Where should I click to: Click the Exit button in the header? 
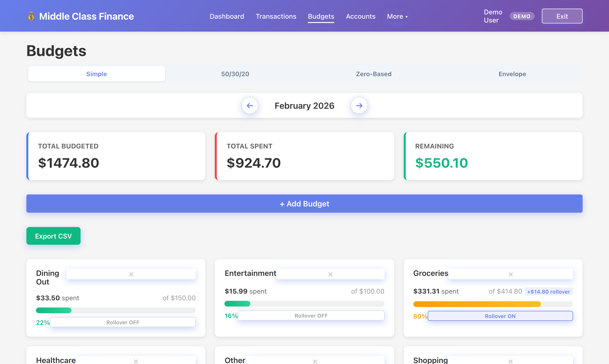click(562, 16)
